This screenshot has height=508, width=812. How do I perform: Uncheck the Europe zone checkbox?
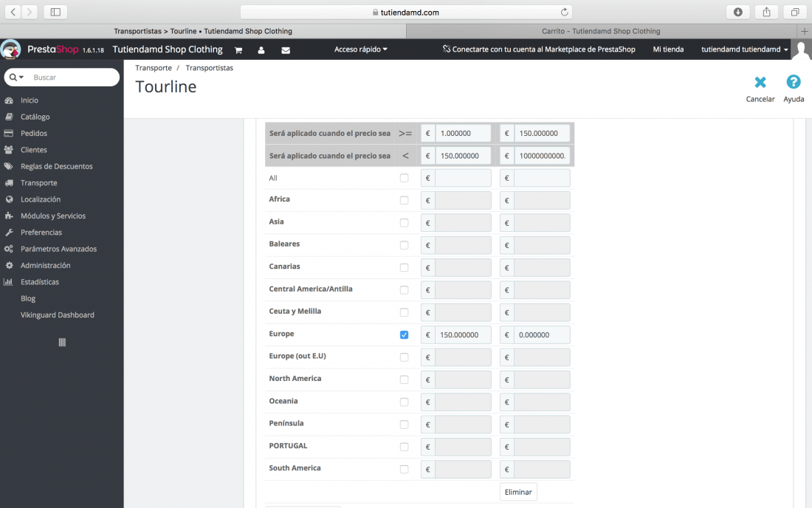(x=404, y=335)
